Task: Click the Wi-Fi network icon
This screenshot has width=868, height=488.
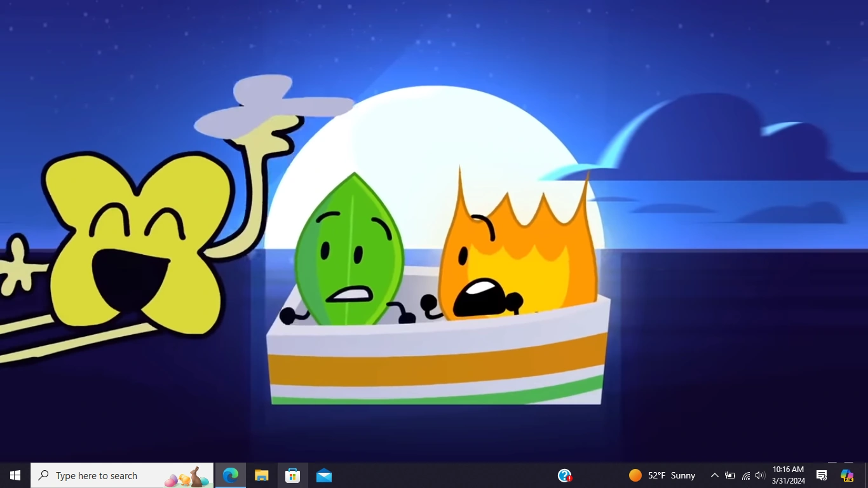Action: (x=745, y=475)
